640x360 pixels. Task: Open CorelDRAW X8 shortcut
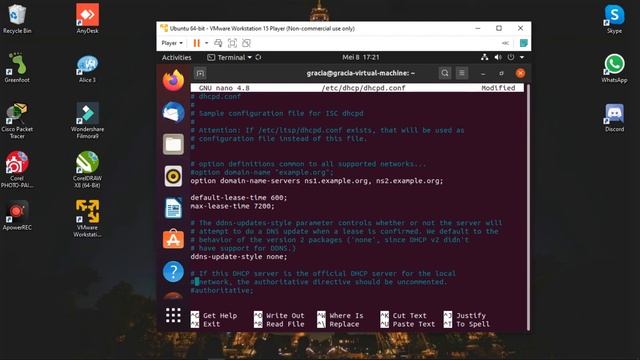click(87, 169)
